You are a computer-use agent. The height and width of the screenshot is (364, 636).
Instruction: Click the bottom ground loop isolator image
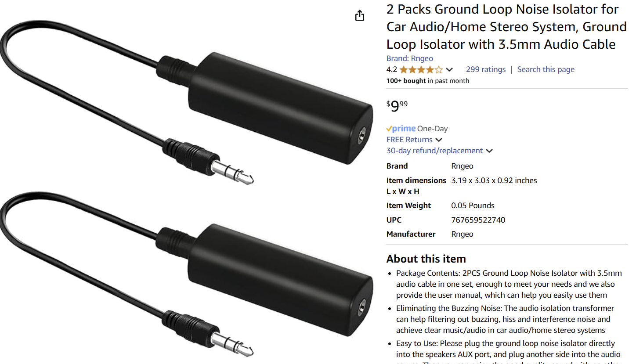[x=187, y=274]
